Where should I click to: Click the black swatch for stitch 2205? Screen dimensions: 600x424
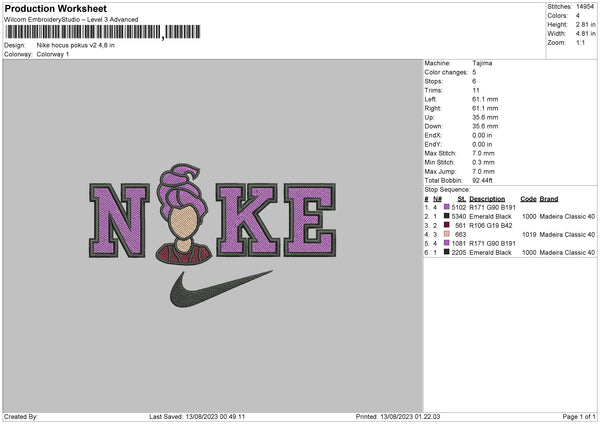pyautogui.click(x=447, y=252)
